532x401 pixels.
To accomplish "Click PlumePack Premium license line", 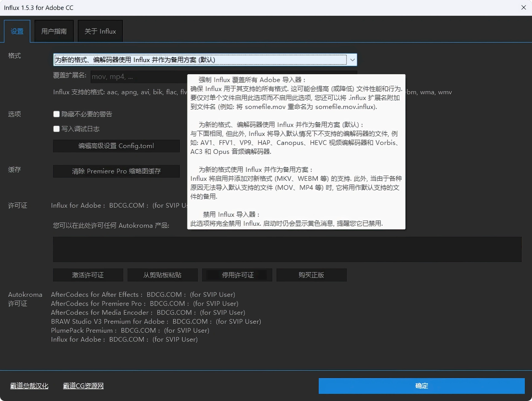I will (x=130, y=330).
